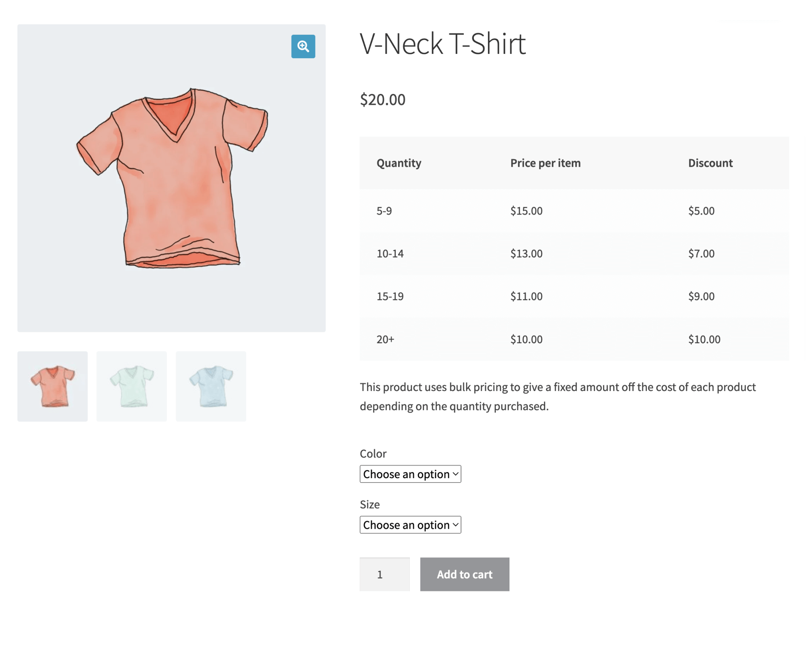Click the Quantity column header

click(x=399, y=163)
